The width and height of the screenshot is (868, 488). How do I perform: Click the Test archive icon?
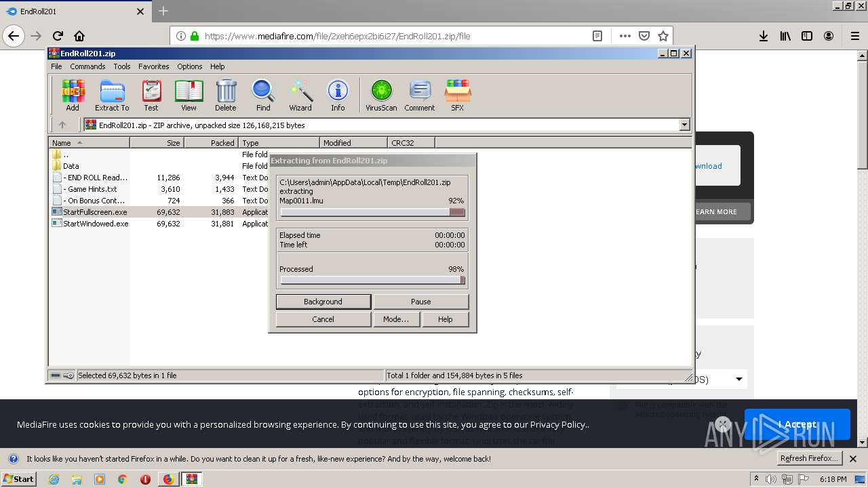click(x=151, y=95)
